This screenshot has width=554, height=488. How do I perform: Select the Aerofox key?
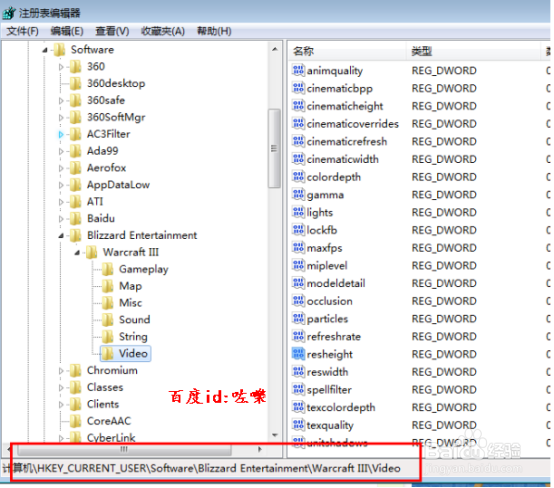pos(106,168)
